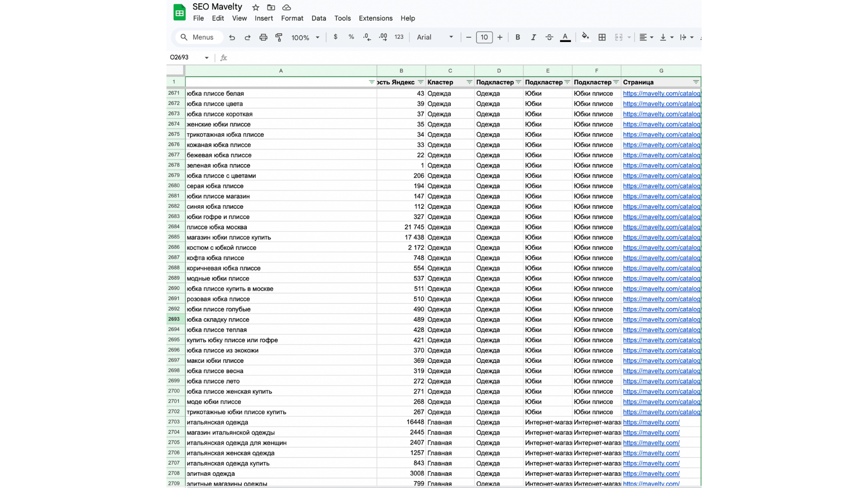Open mavelty catalog link in row 2671

[x=661, y=94]
